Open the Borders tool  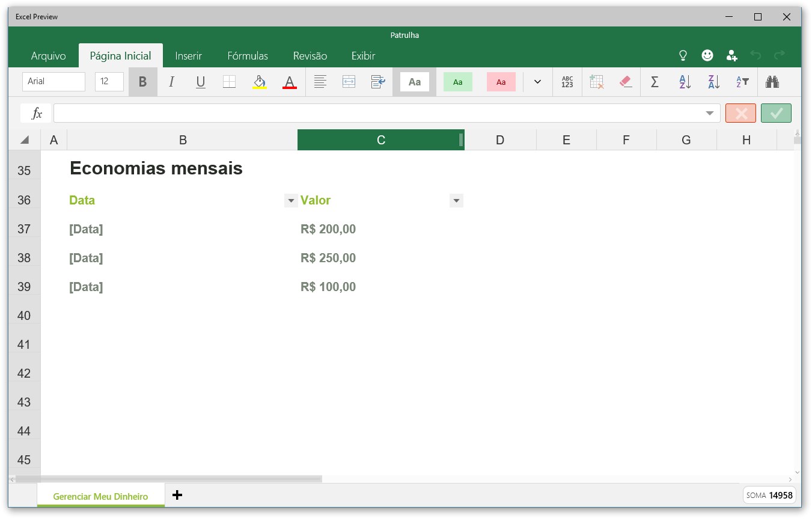coord(229,82)
